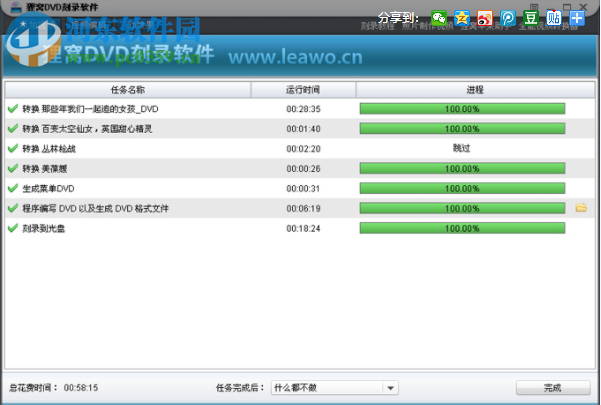Click run time 00:06:19
601x405 pixels.
pos(303,209)
